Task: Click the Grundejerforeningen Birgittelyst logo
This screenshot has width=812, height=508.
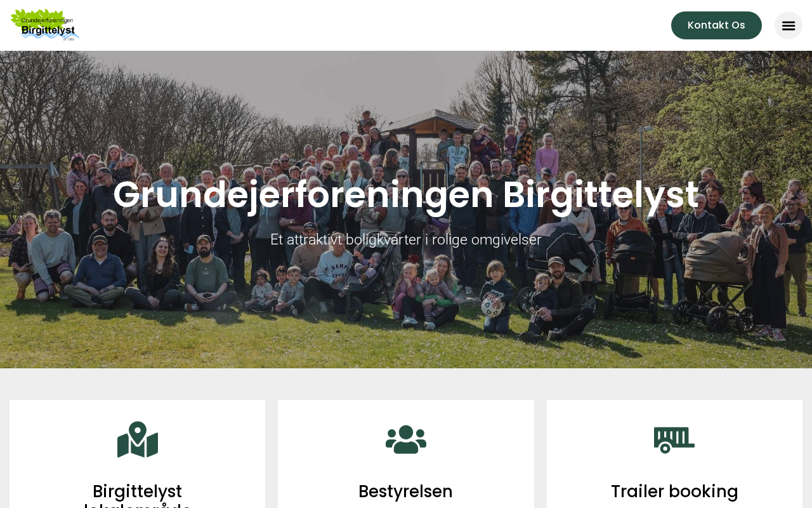Action: [45, 25]
